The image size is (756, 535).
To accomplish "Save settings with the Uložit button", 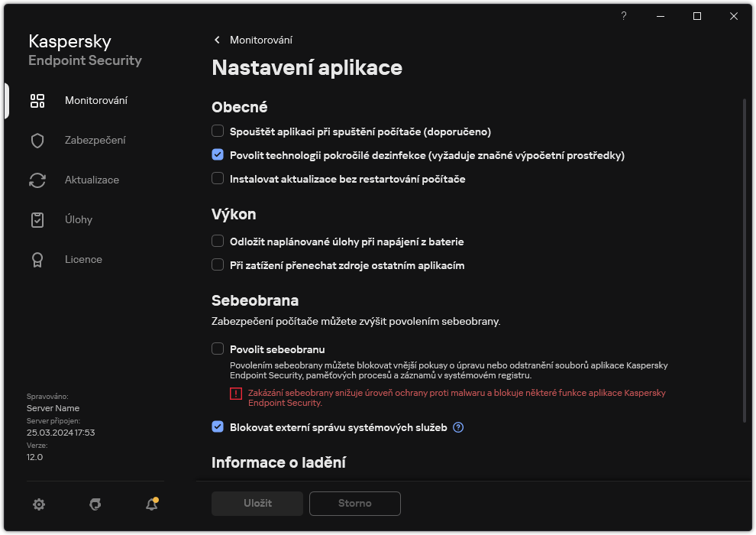I will (257, 504).
